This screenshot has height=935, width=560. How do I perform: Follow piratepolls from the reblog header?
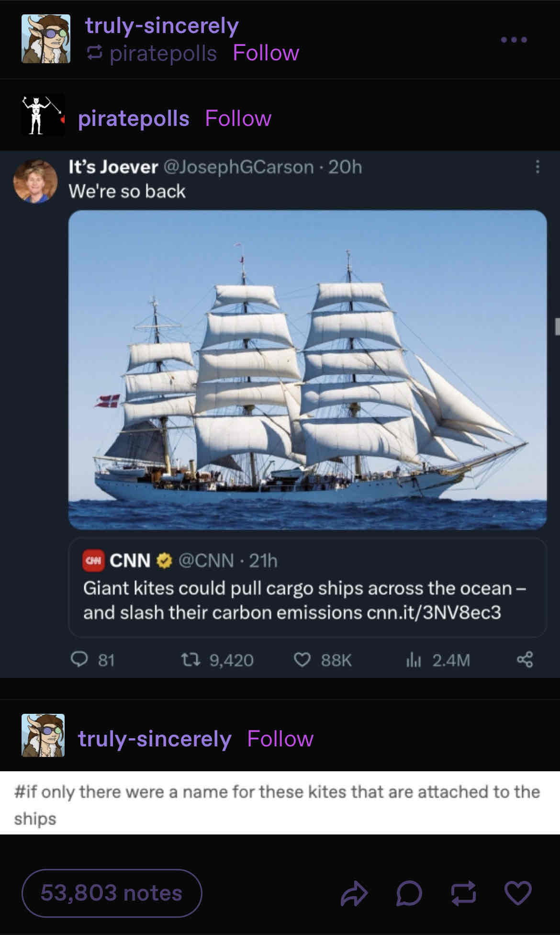[x=266, y=53]
